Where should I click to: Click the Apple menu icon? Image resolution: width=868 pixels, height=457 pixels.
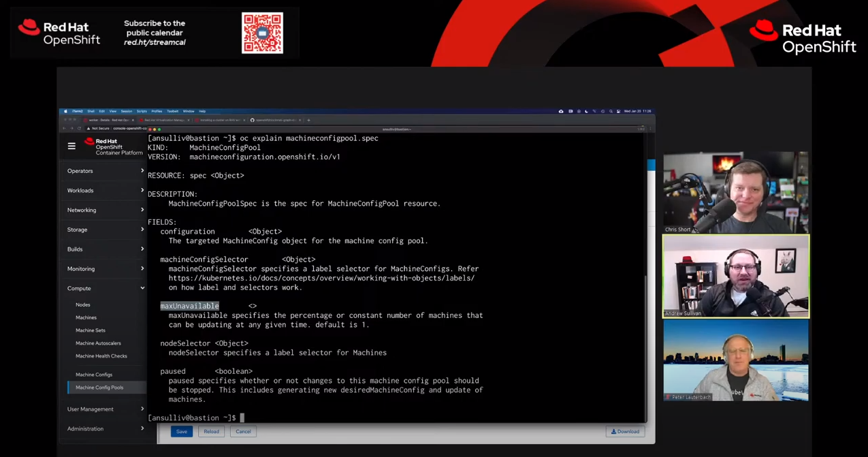click(65, 111)
